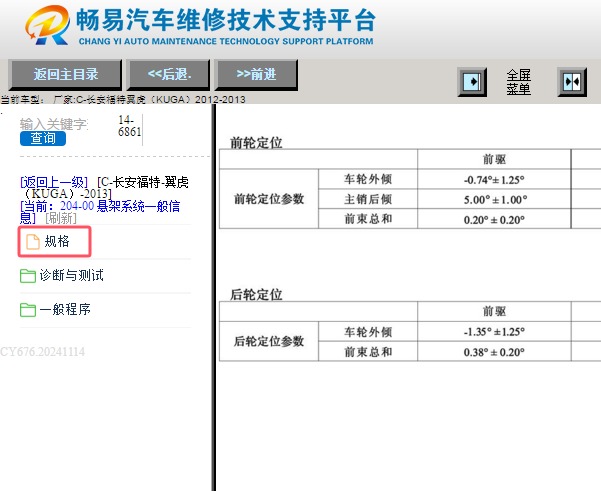Click the 返回上一级 link
The image size is (601, 491).
point(54,182)
